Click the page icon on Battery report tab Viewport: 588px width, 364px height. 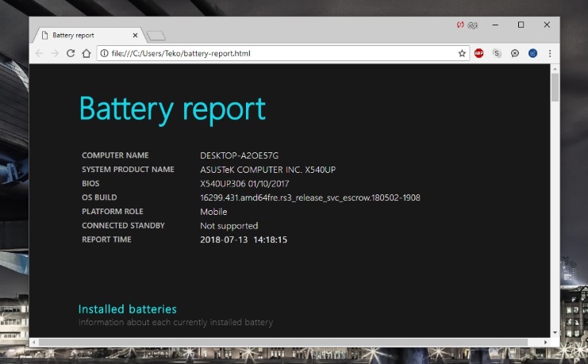tap(45, 35)
